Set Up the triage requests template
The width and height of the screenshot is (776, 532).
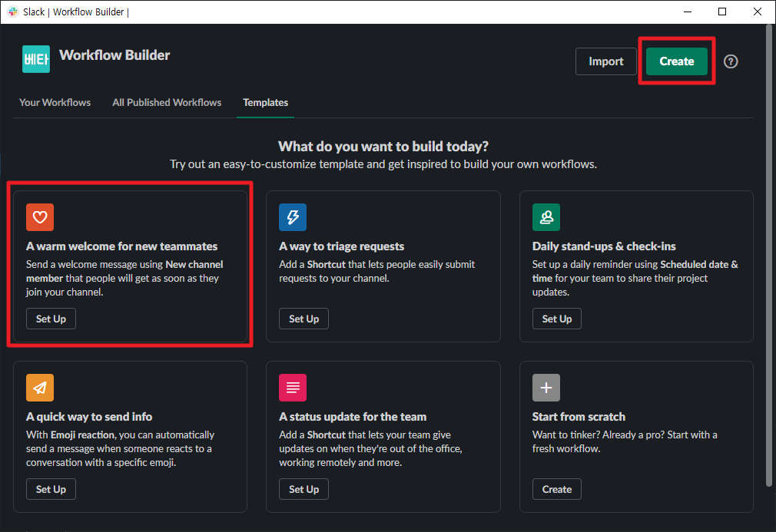(303, 319)
